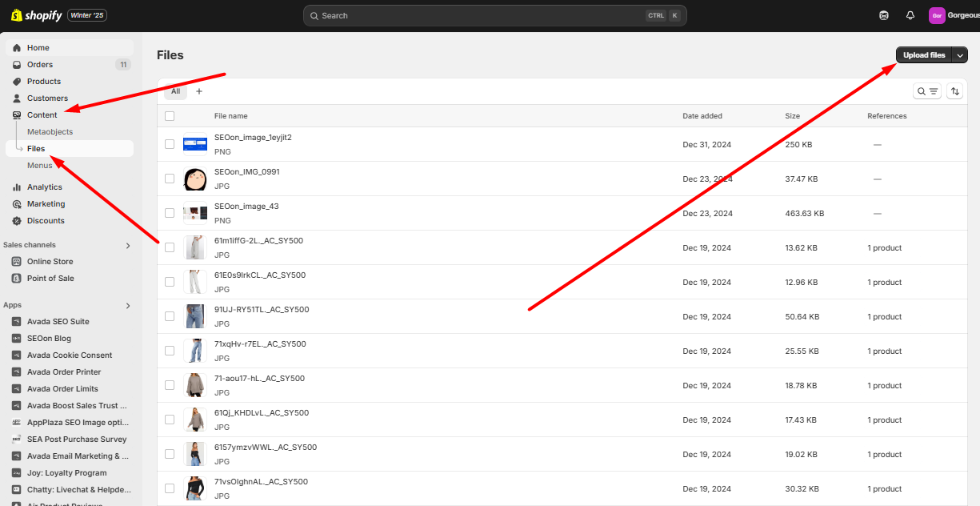Open the Upload files dropdown arrow

pyautogui.click(x=960, y=55)
